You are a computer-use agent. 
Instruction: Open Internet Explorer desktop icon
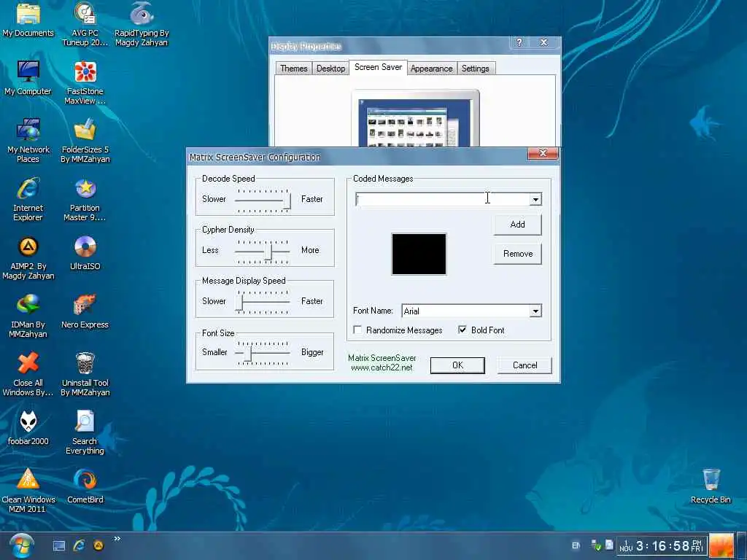tap(28, 199)
